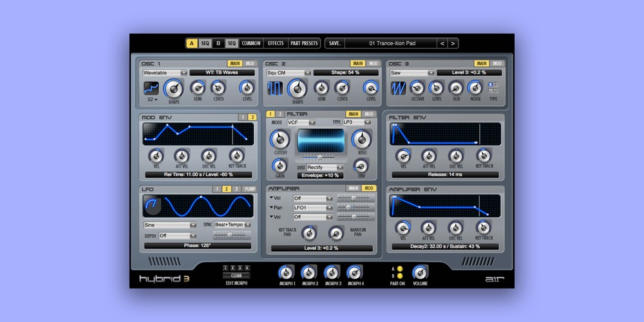
Task: Toggle Part A on indicator
Action: (x=399, y=269)
